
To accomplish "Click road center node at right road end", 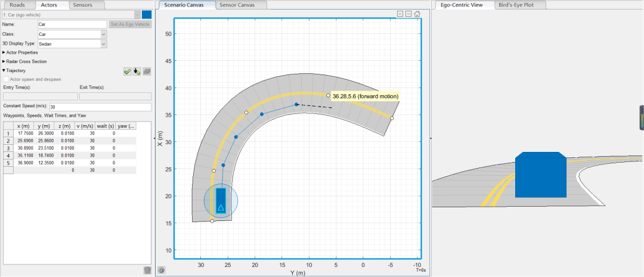I will click(392, 118).
